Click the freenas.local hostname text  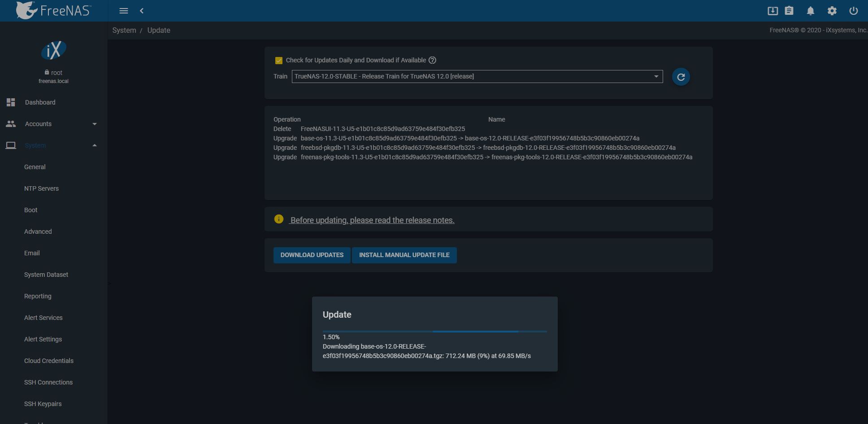tap(54, 81)
